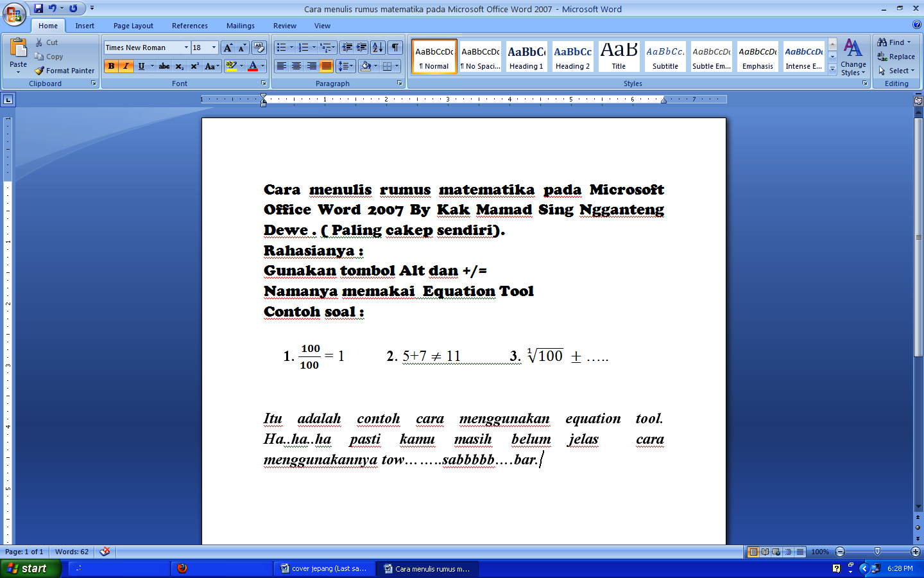The image size is (924, 578).
Task: Go to the Review tab
Action: [x=285, y=26]
